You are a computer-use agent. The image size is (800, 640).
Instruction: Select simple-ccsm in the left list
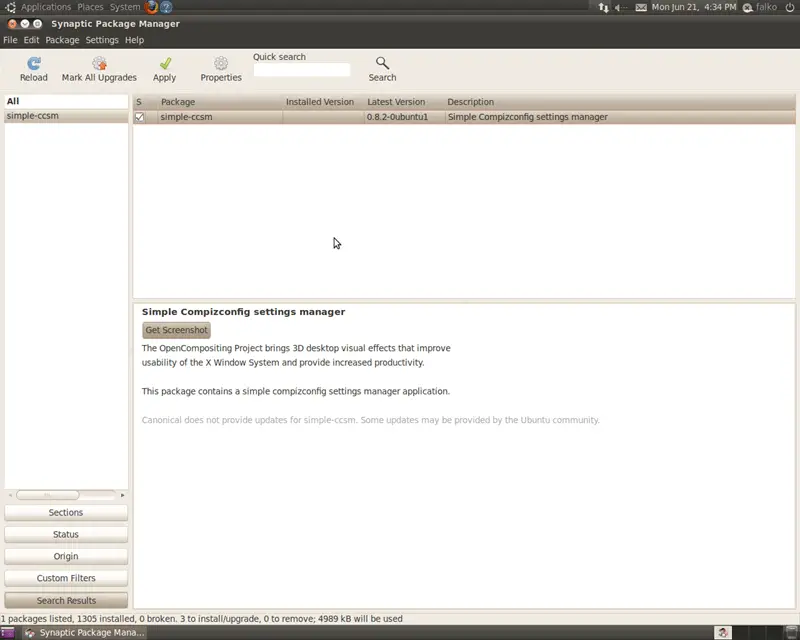coord(66,116)
